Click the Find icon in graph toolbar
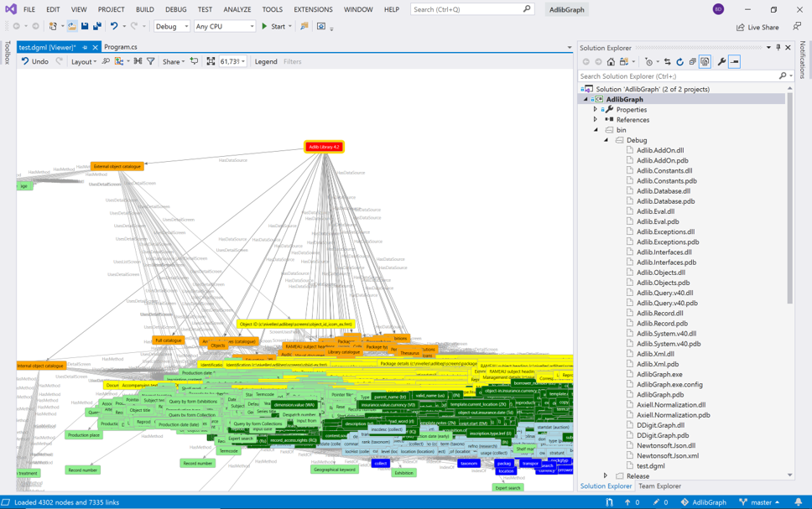 click(106, 61)
